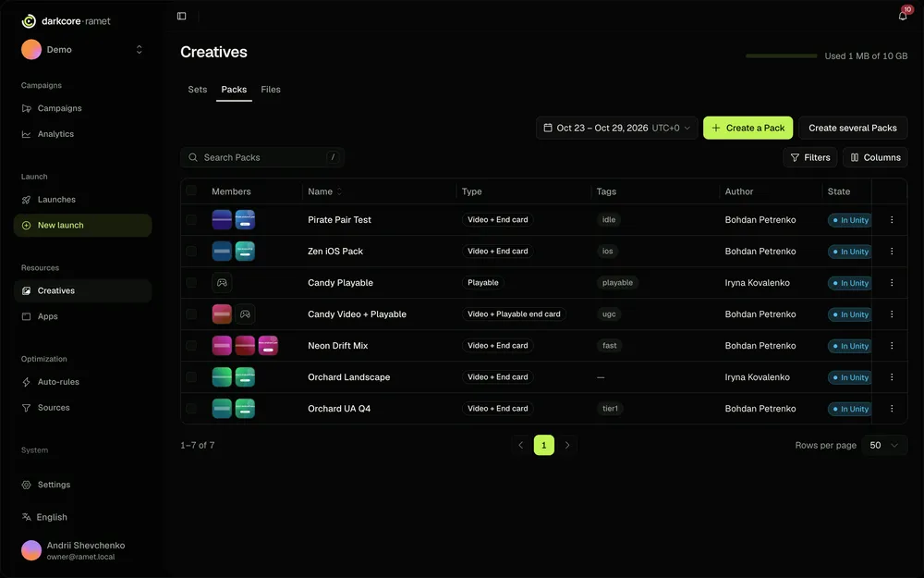Open row menu for Candy Video + Playable

click(x=892, y=314)
